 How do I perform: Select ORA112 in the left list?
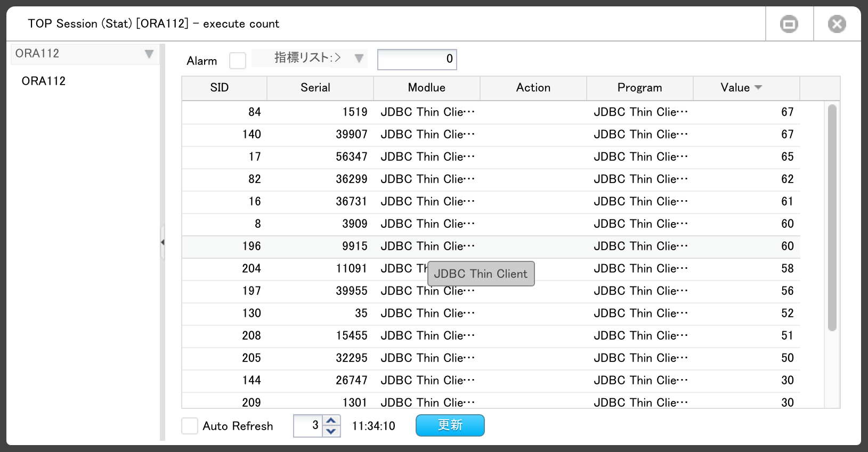(x=44, y=81)
